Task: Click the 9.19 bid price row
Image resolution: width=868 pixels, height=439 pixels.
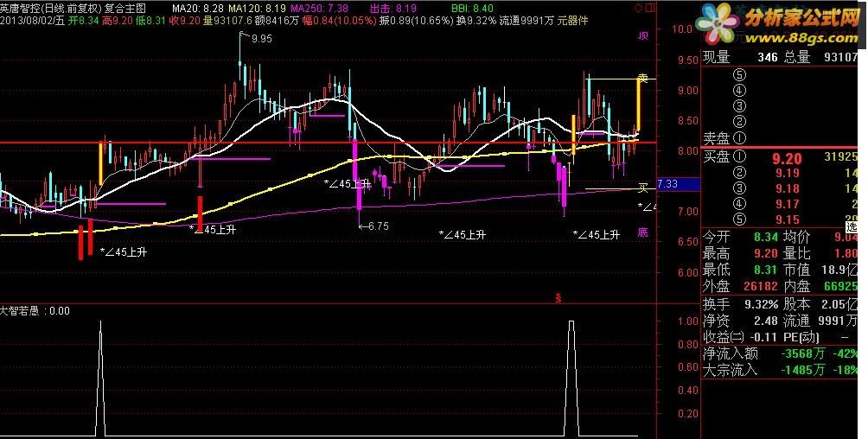Action: coord(781,174)
